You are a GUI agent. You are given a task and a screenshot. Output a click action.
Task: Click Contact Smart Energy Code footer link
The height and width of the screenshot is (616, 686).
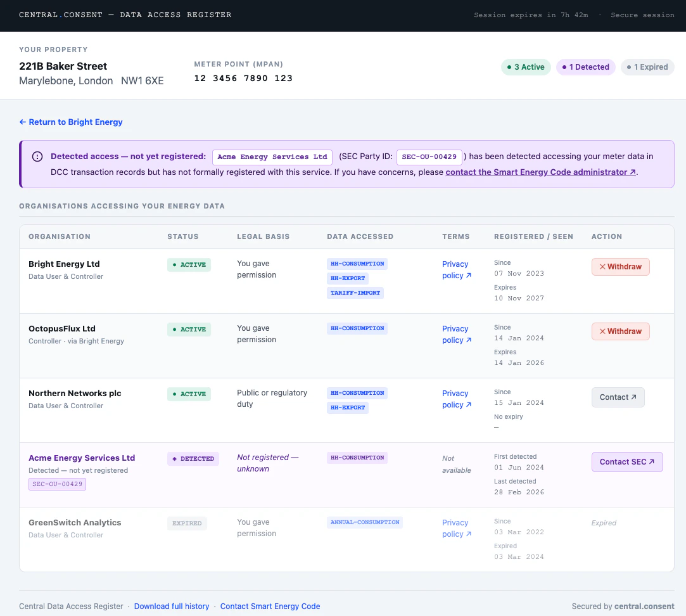270,606
